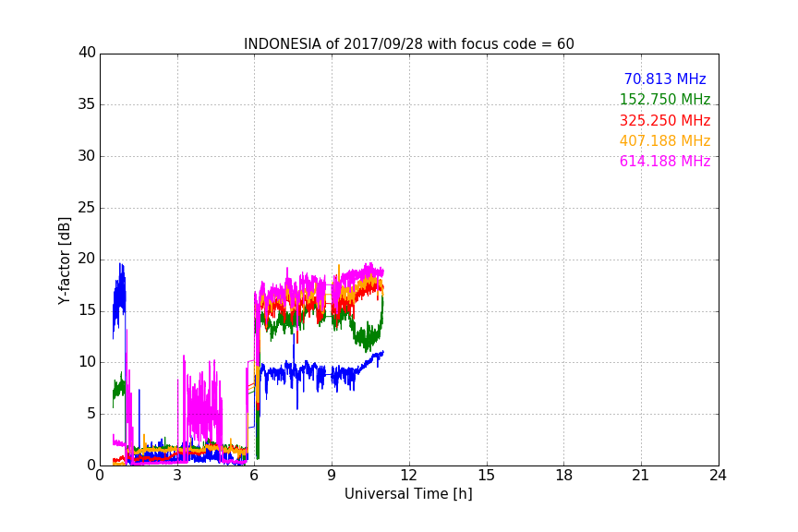
Task: Click the x-axis tick label 3
Action: tap(177, 476)
